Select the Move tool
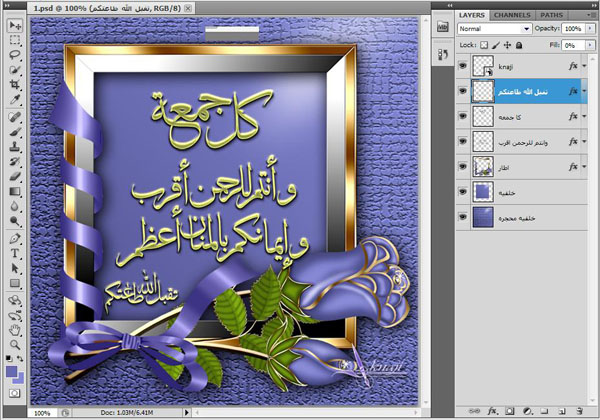 [15, 27]
